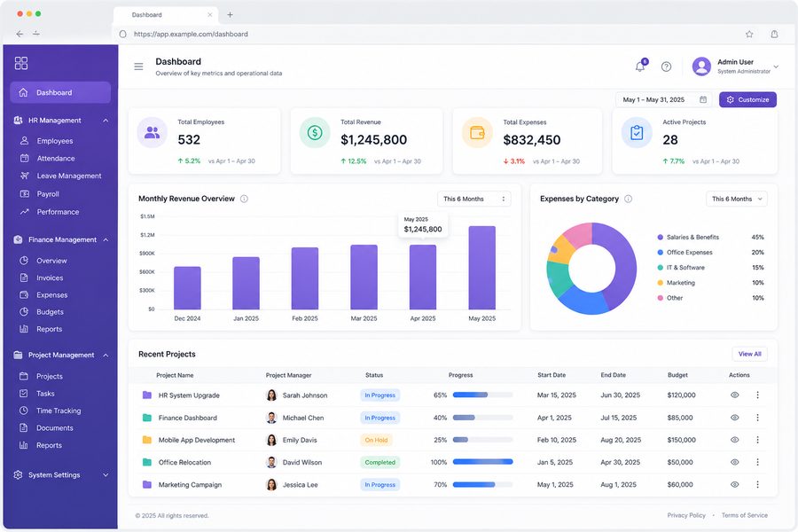Screen dimensions: 798x532
Task: Click the Salaries & Benefits legend color dot
Action: 660,238
